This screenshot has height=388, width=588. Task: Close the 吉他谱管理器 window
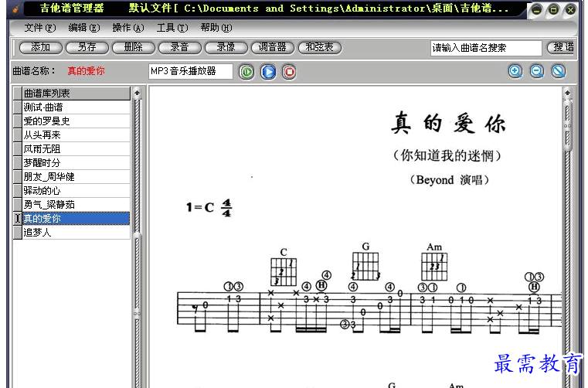pyautogui.click(x=570, y=10)
